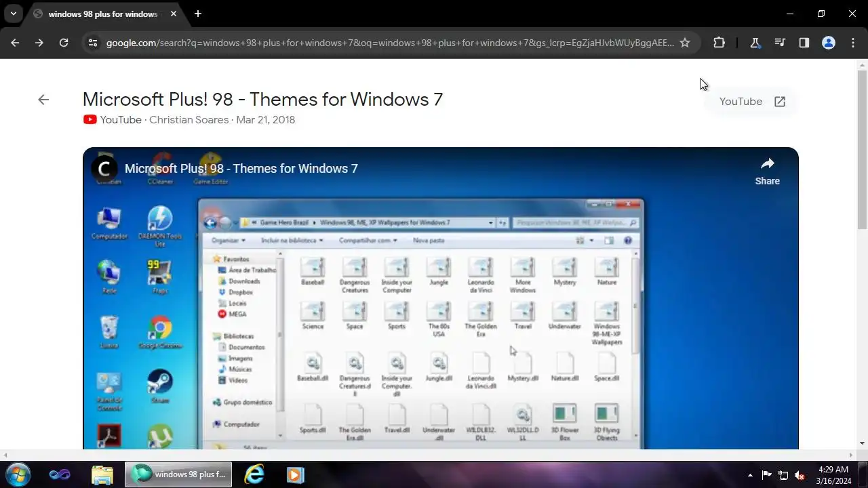868x488 pixels.
Task: Bookmark this page with the star icon
Action: coord(685,43)
